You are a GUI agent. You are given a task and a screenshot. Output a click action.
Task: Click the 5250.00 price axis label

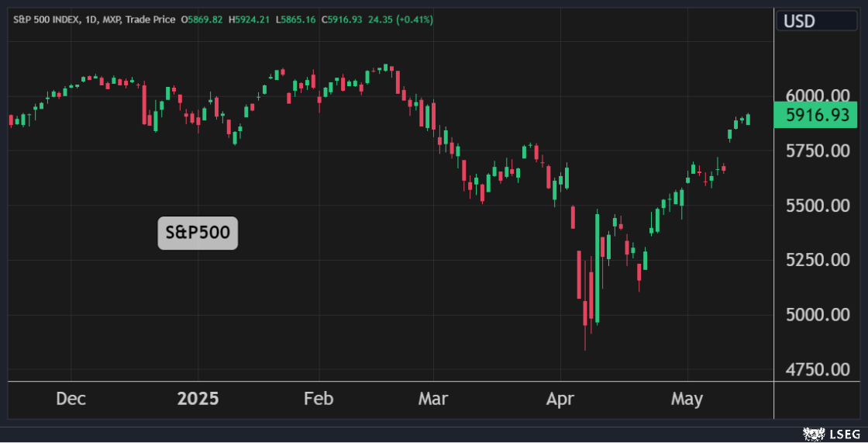coord(817,259)
